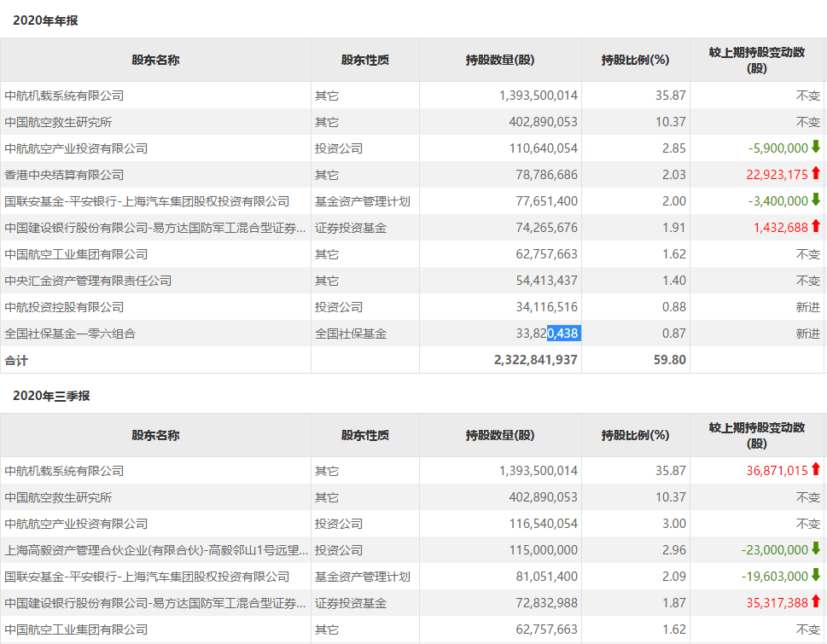Screen dimensions: 827x644
Task: Click share count 54,413,437
Action: tap(547, 281)
